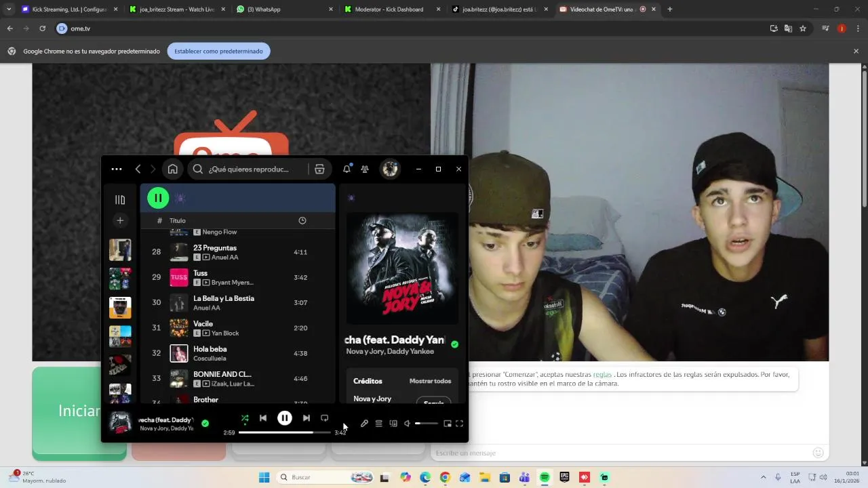Seek on Spotify song progress bar

[x=285, y=432]
